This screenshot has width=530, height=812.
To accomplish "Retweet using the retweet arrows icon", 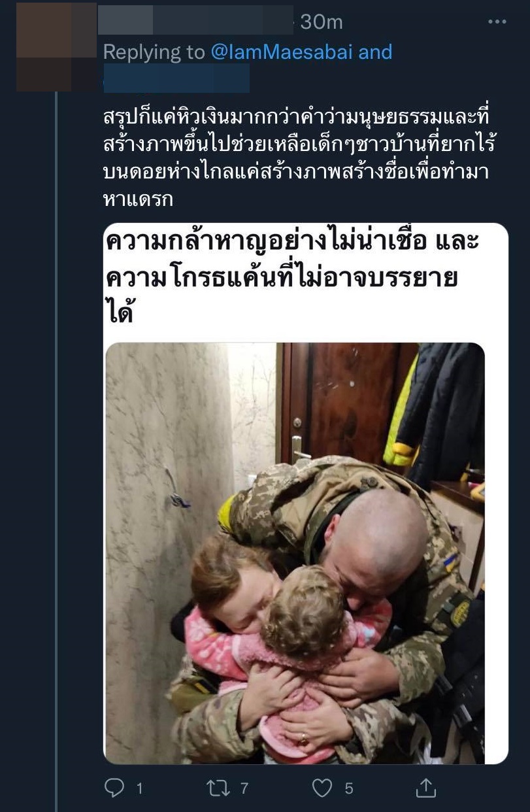I will click(218, 788).
